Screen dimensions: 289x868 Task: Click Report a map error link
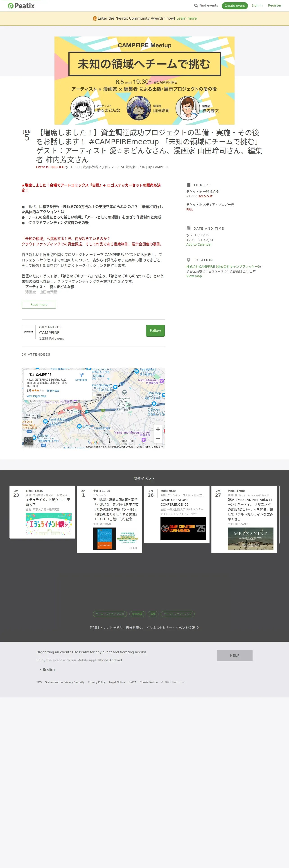click(x=154, y=447)
